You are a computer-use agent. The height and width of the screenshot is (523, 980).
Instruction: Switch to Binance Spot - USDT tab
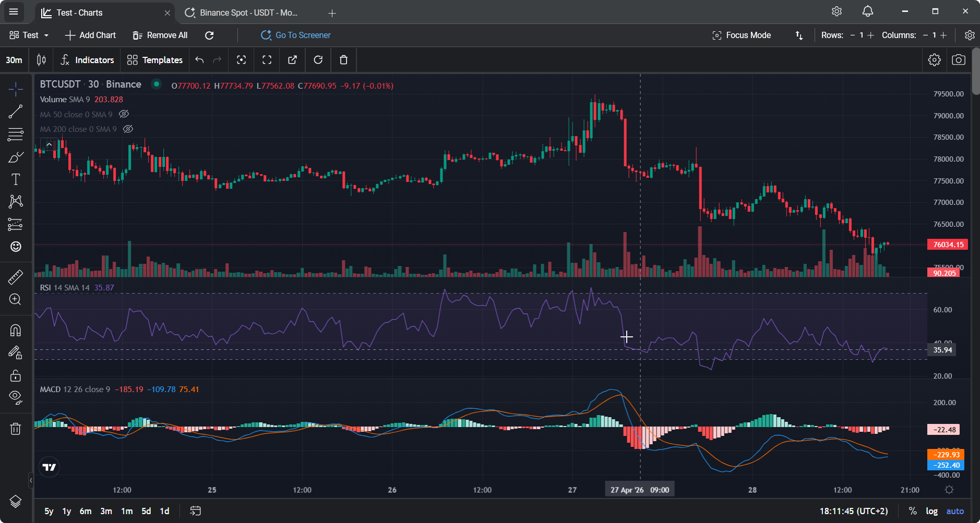click(248, 13)
